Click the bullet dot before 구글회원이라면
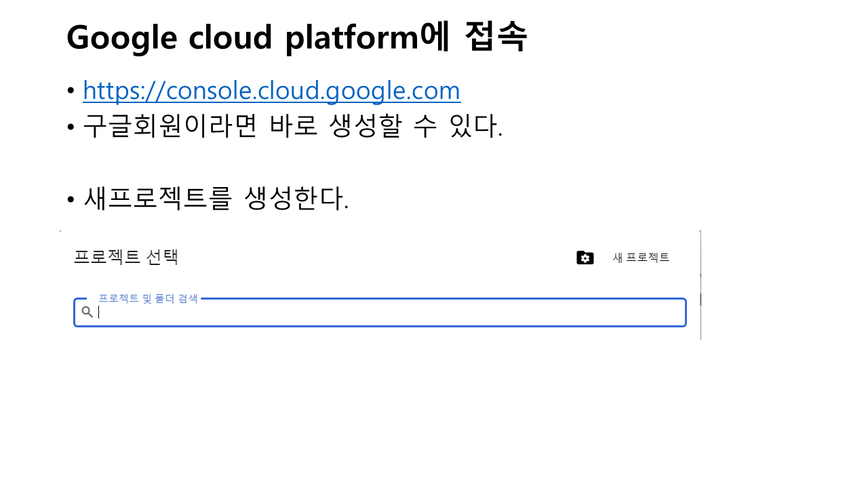 [71, 127]
